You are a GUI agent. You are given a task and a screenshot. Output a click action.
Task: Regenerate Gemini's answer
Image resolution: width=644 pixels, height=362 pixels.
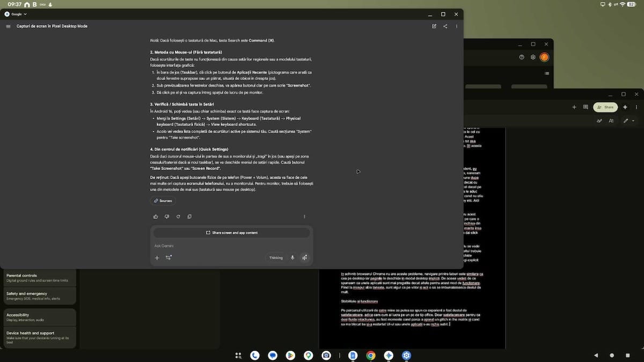click(x=178, y=216)
